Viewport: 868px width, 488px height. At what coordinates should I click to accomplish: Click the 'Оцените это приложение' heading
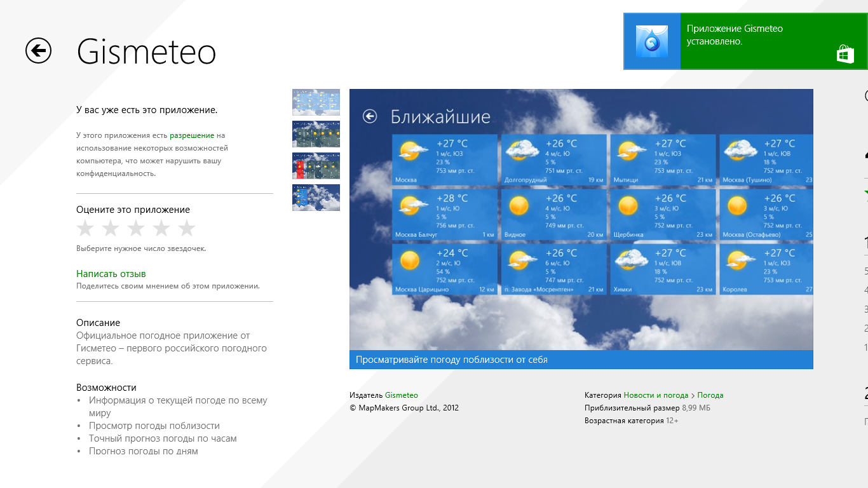(133, 210)
